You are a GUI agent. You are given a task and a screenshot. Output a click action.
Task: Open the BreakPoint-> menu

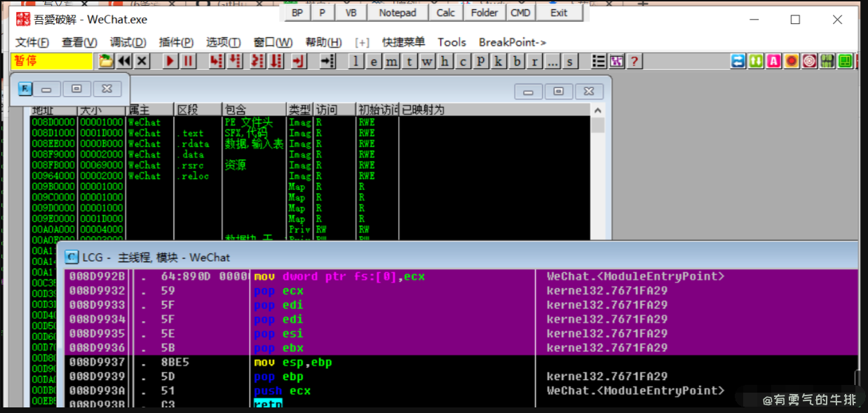click(x=513, y=42)
